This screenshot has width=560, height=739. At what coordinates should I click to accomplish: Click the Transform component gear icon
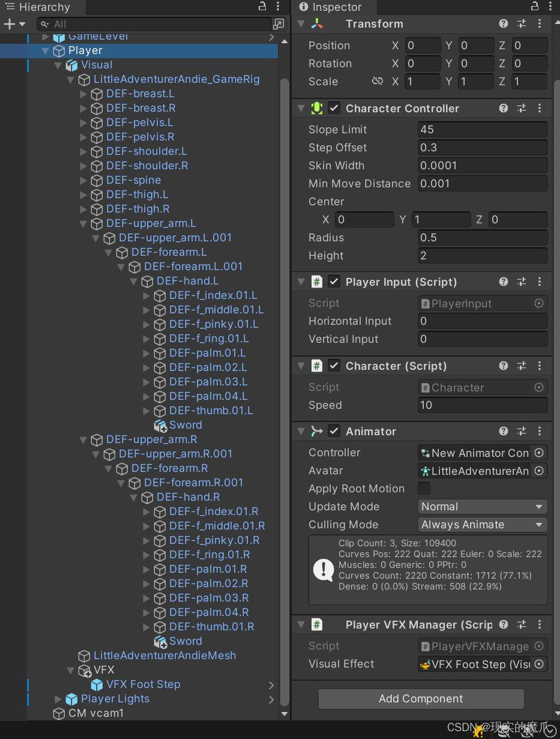tap(521, 23)
